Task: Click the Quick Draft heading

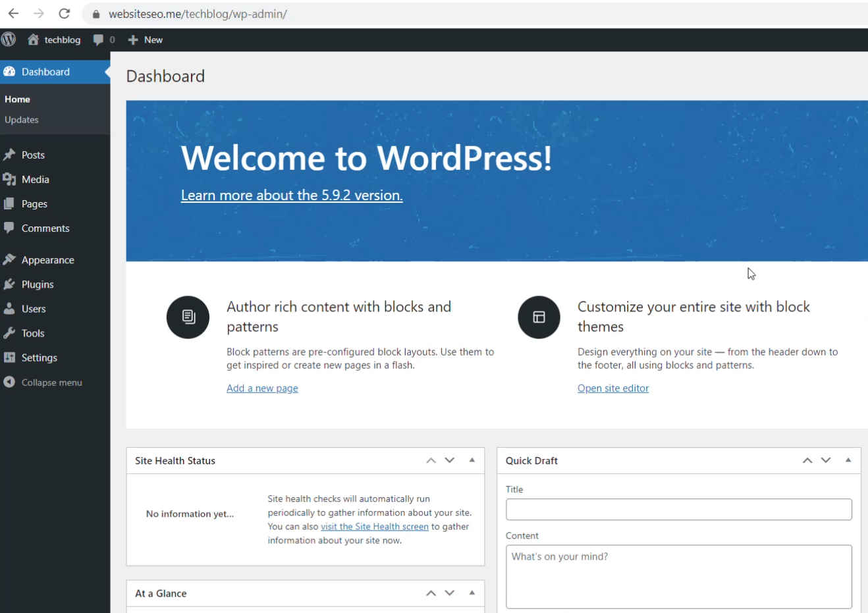Action: tap(531, 460)
